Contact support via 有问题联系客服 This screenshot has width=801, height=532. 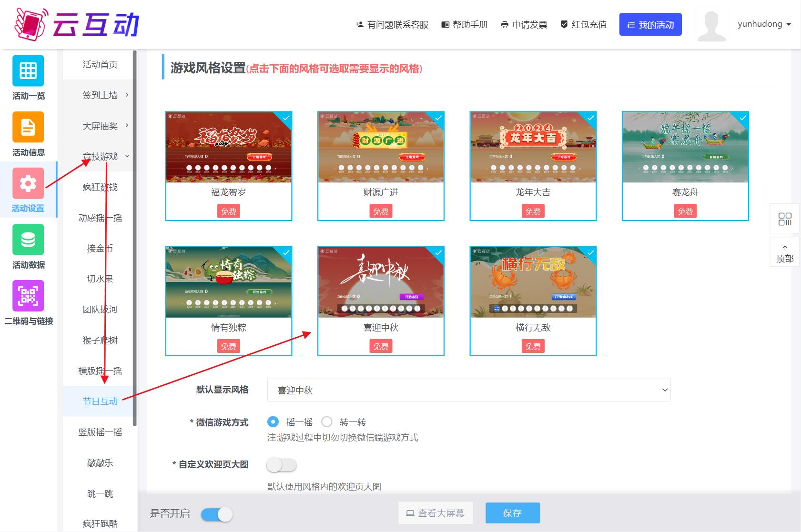click(392, 25)
